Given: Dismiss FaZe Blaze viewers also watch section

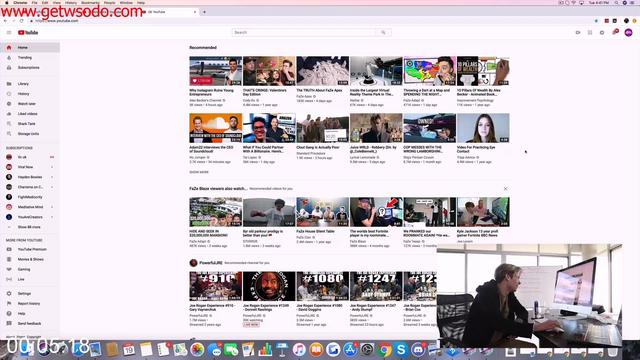Looking at the screenshot, I should [505, 189].
